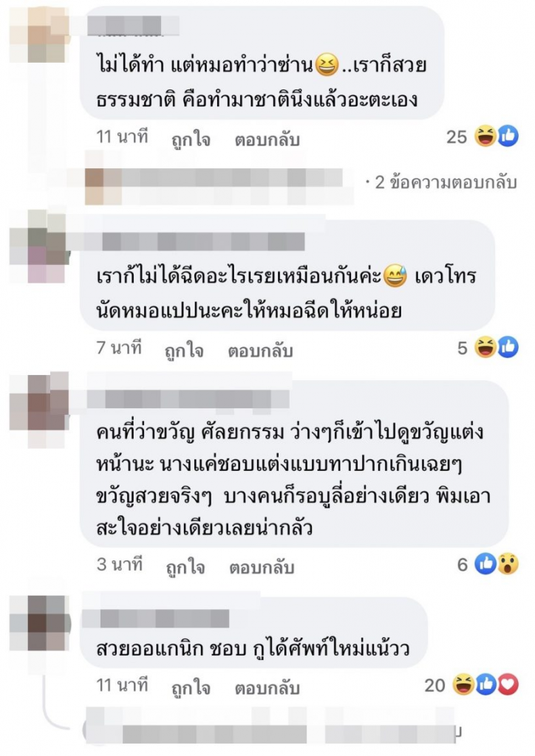Open the first commenter's profile picture

coord(40,35)
